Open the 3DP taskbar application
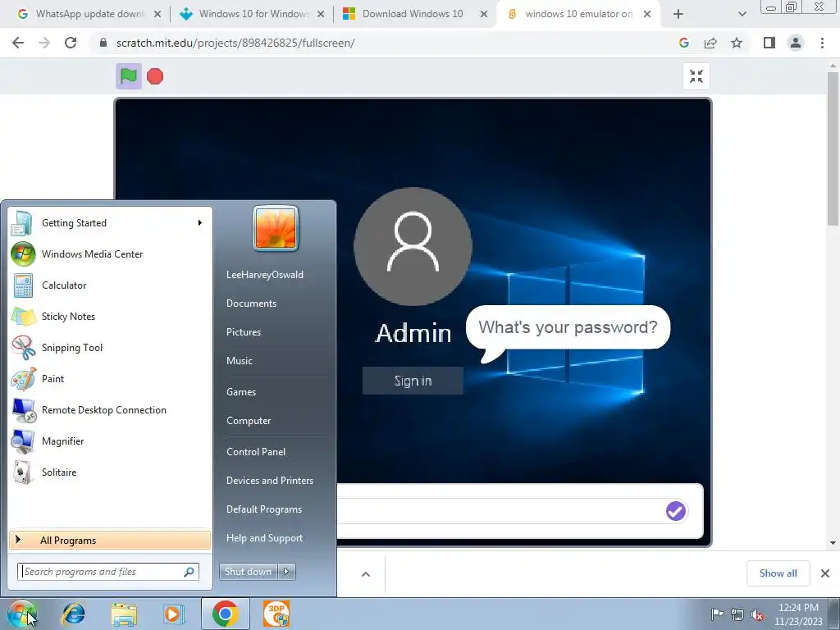Viewport: 840px width, 630px height. [x=276, y=614]
